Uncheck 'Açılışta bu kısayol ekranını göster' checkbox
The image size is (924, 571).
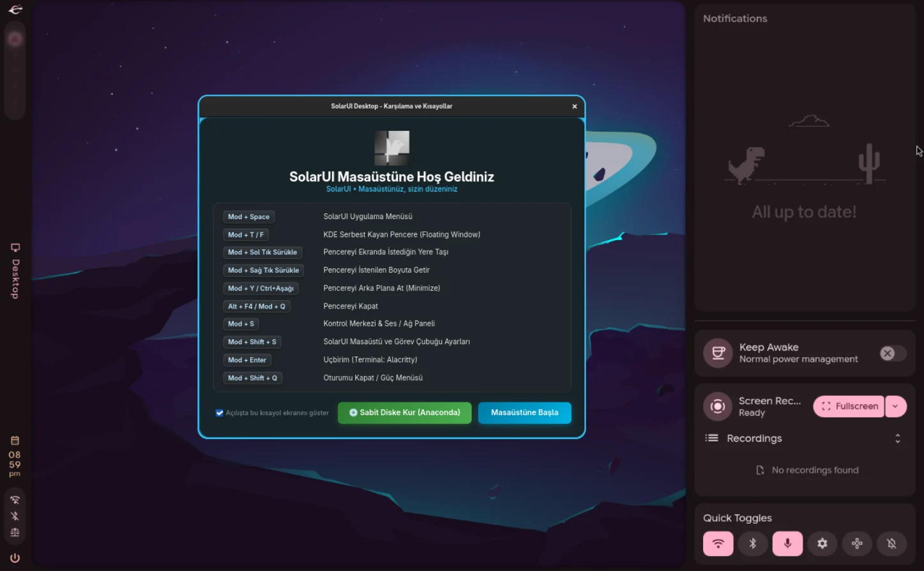(220, 413)
